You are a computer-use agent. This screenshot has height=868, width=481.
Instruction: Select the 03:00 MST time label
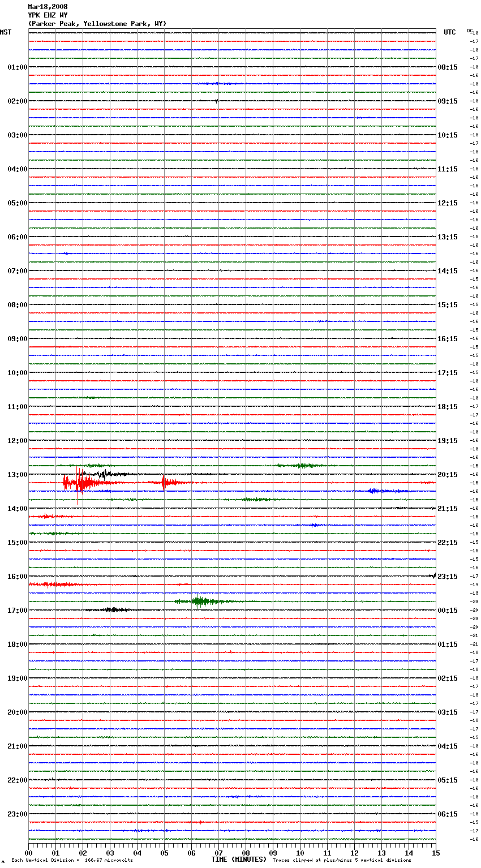click(x=18, y=135)
